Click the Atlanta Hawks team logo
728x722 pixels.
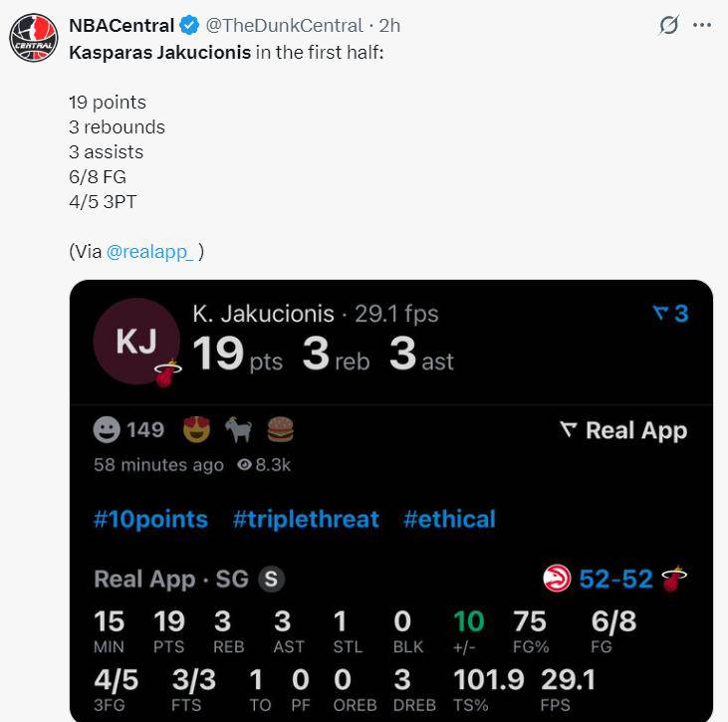coord(557,579)
